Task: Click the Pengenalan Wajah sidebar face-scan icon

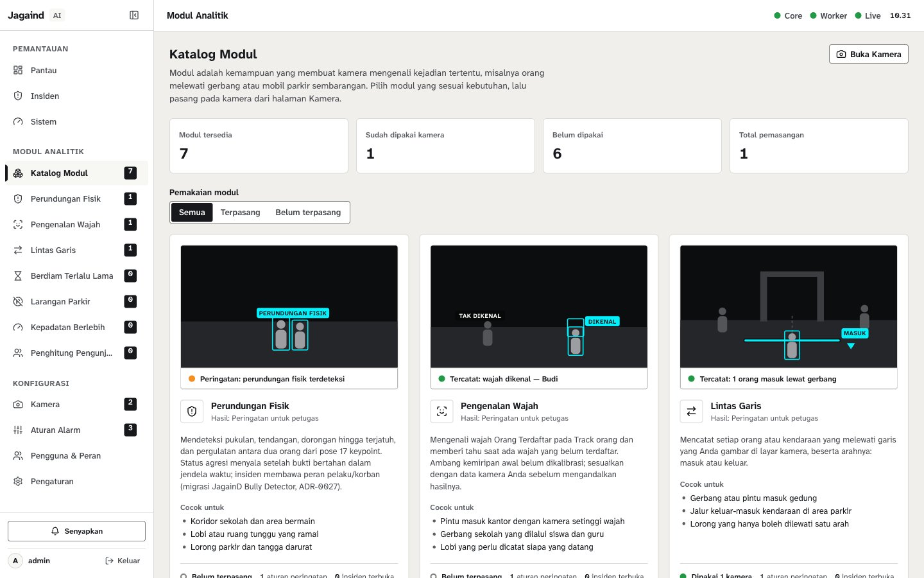Action: (x=18, y=225)
